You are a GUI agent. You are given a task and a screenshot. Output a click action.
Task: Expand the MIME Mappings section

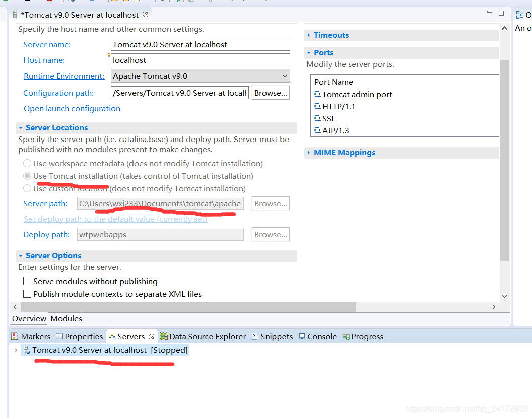309,153
